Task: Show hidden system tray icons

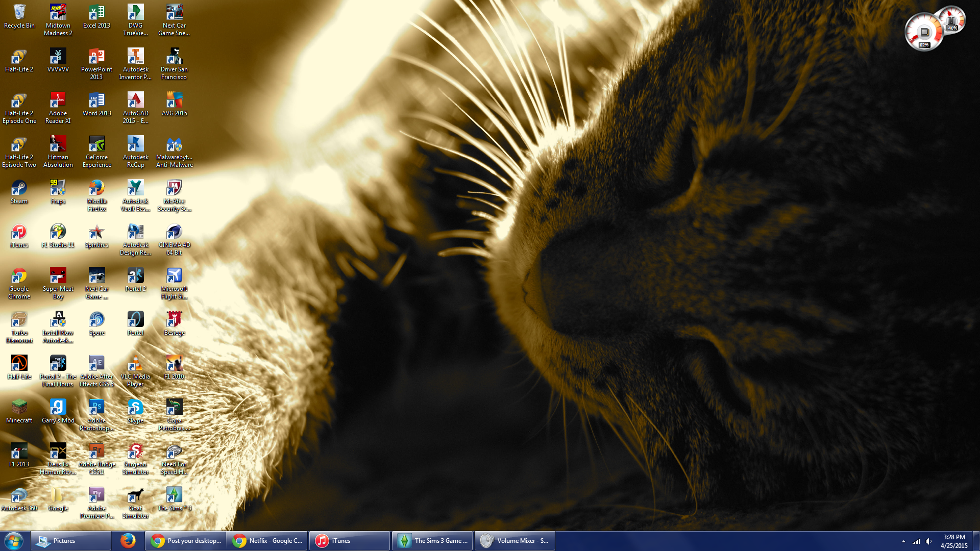Action: pyautogui.click(x=903, y=541)
